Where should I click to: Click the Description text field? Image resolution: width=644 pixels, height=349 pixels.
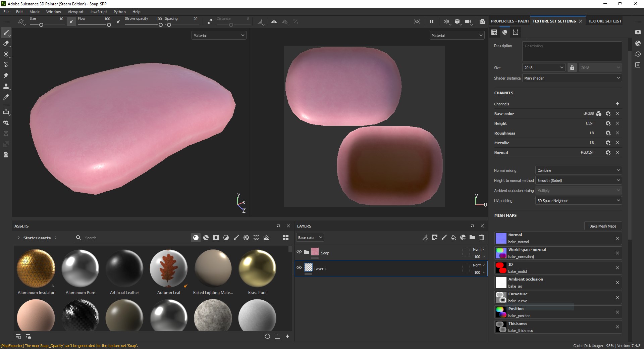[x=572, y=51]
